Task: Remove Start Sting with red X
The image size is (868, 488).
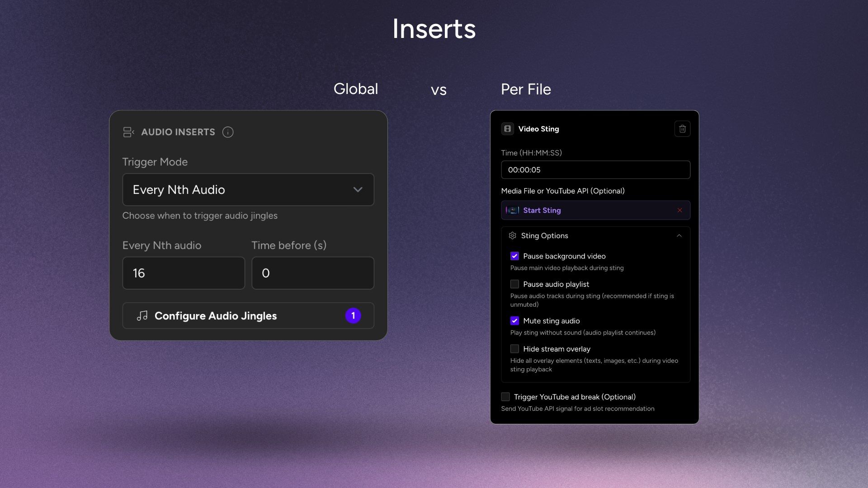Action: [x=679, y=210]
